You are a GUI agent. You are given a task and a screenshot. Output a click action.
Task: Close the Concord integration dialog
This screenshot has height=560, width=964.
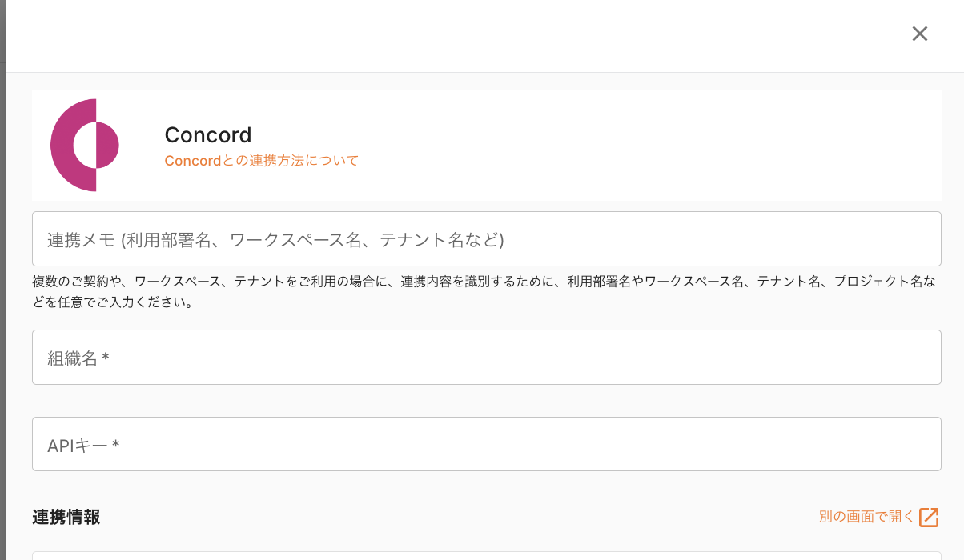[x=919, y=34]
